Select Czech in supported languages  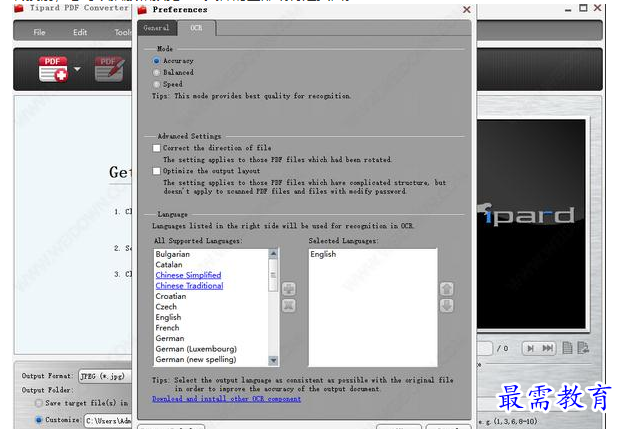pos(166,307)
